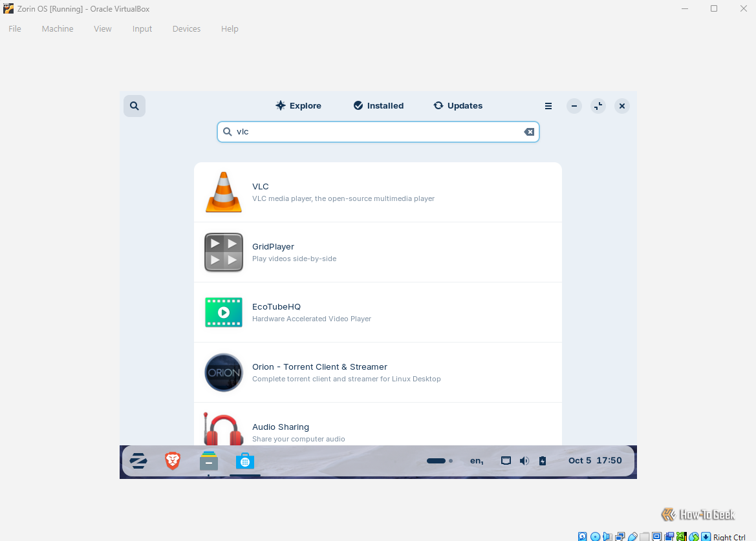Open the EcoTubeHQ result title
This screenshot has width=756, height=541.
(x=276, y=307)
